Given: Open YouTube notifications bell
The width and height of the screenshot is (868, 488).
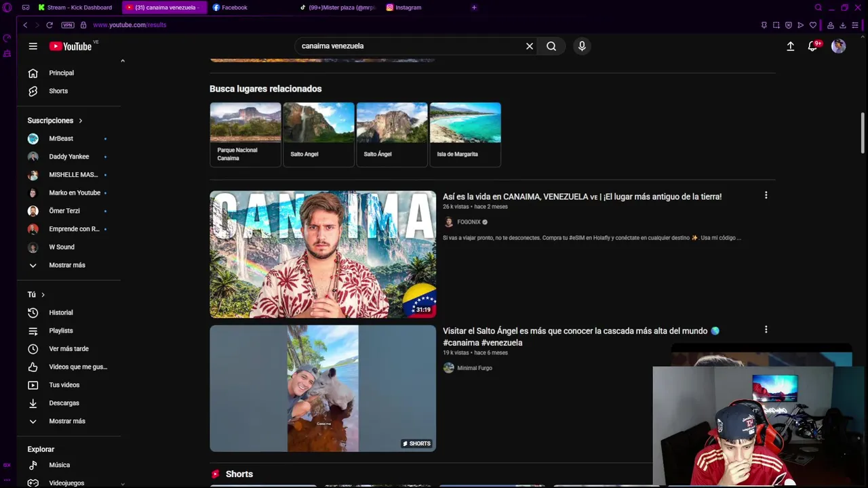Looking at the screenshot, I should (x=813, y=46).
